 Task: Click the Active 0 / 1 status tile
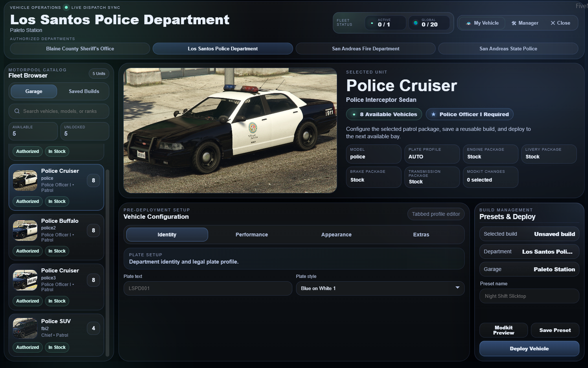click(x=385, y=23)
